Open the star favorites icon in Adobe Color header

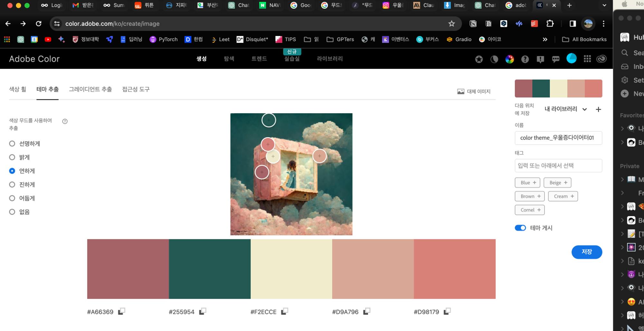pos(479,59)
